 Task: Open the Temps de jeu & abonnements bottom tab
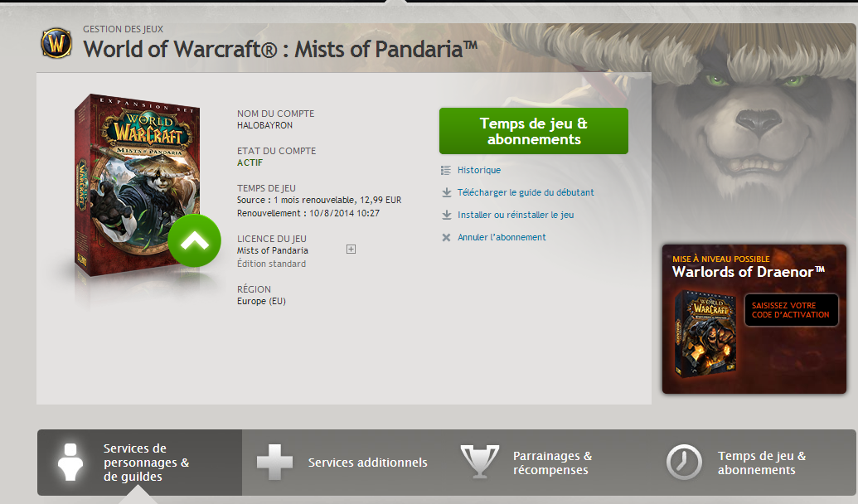click(x=754, y=463)
